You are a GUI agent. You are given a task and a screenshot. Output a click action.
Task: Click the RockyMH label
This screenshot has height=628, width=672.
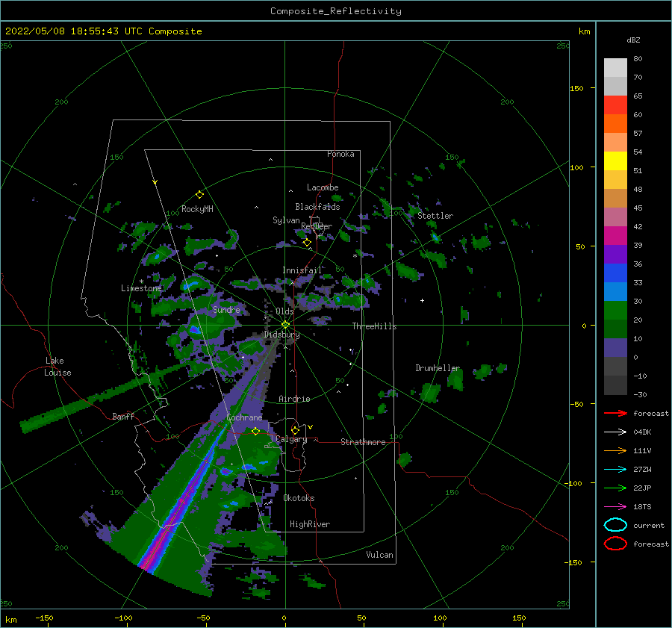click(x=197, y=209)
